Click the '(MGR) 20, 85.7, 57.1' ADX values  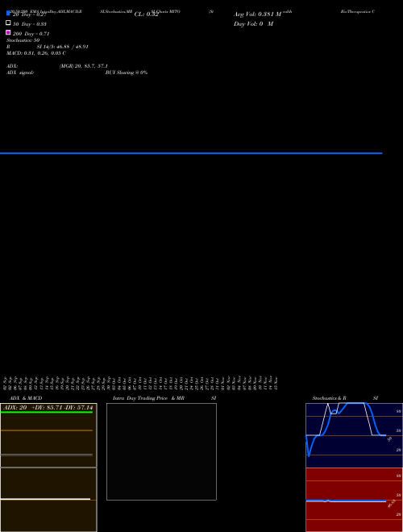point(84,66)
